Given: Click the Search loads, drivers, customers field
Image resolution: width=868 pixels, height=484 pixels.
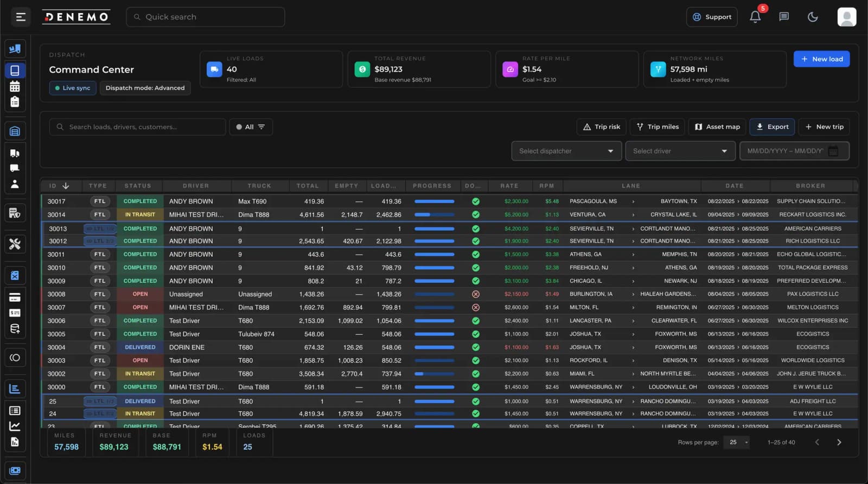Looking at the screenshot, I should click(138, 127).
